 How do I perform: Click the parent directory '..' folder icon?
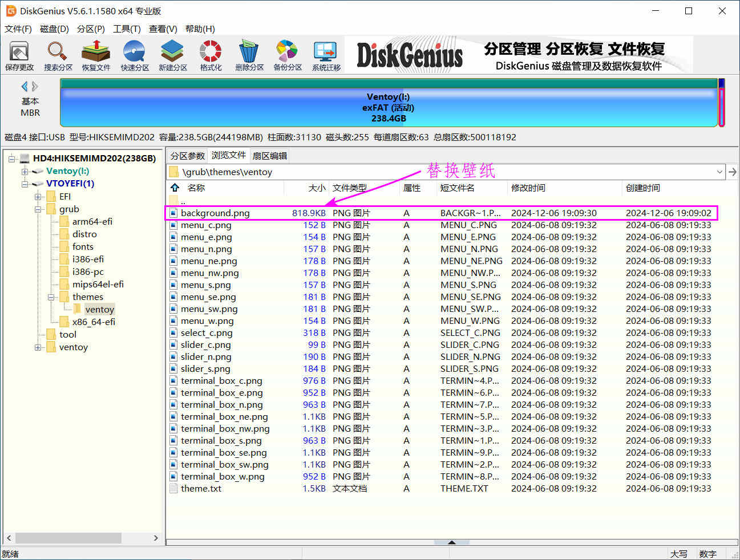coord(173,201)
